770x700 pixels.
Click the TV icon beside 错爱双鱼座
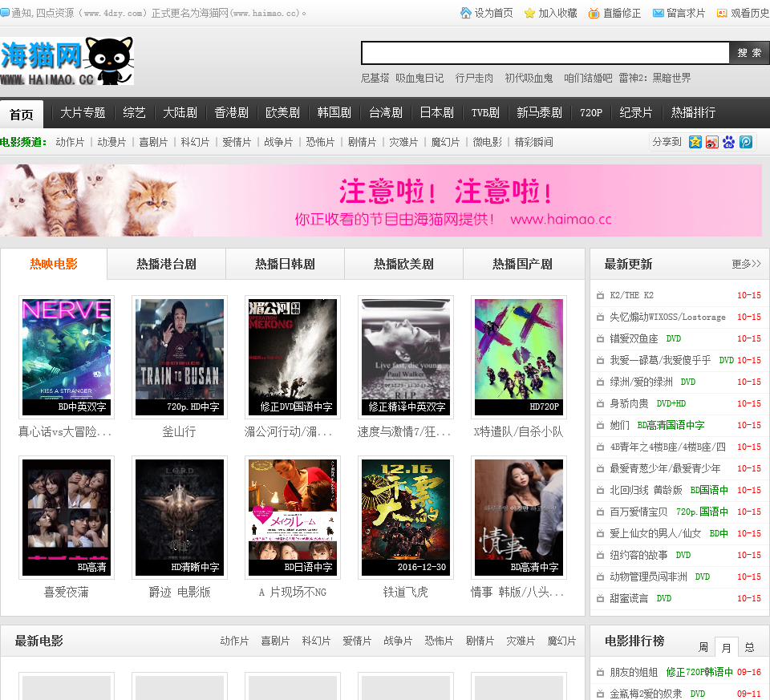coord(600,338)
